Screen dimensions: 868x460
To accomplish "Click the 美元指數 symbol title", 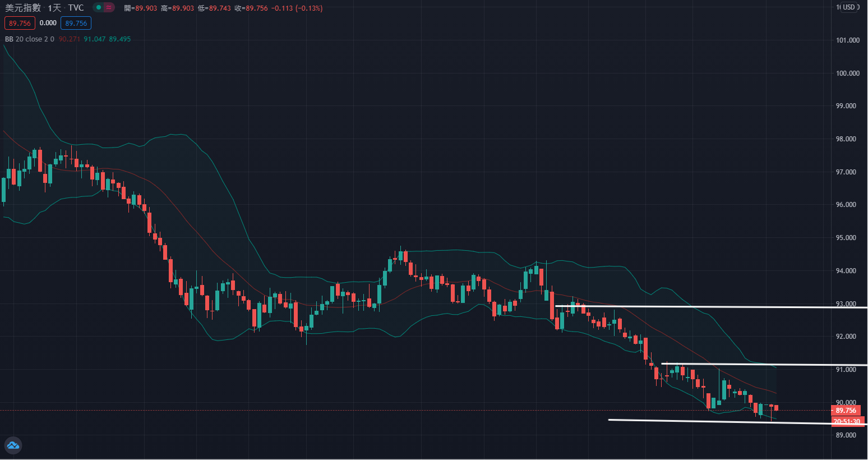I will [23, 8].
